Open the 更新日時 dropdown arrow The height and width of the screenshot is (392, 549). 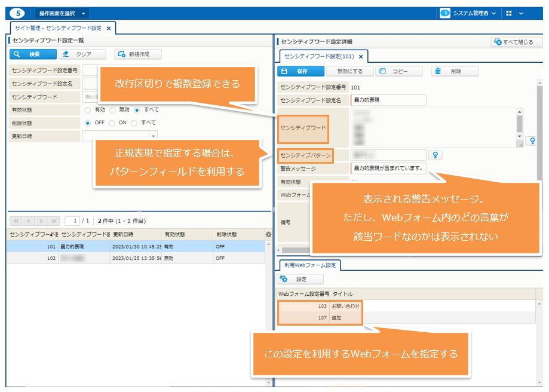click(154, 136)
